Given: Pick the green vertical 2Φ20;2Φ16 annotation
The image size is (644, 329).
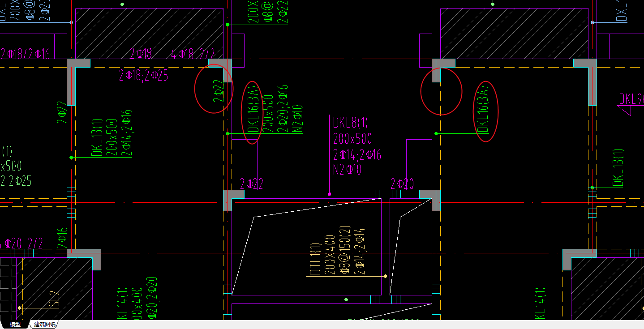Looking at the screenshot, I should (x=283, y=109).
